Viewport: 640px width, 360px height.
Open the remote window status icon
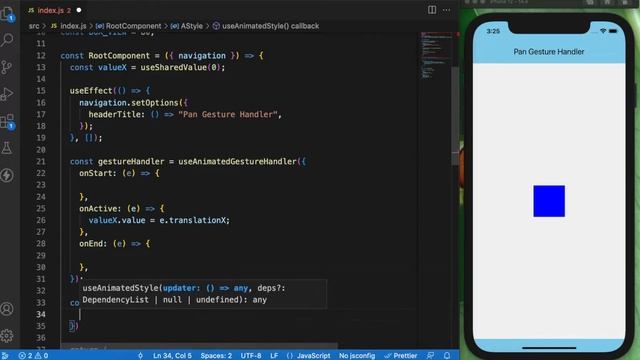point(5,356)
